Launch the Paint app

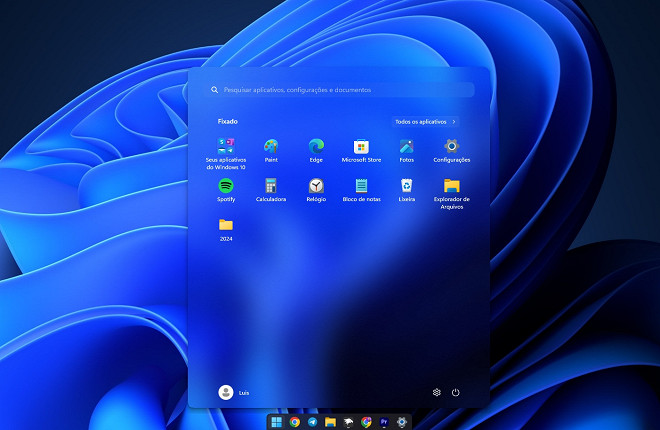pos(271,150)
